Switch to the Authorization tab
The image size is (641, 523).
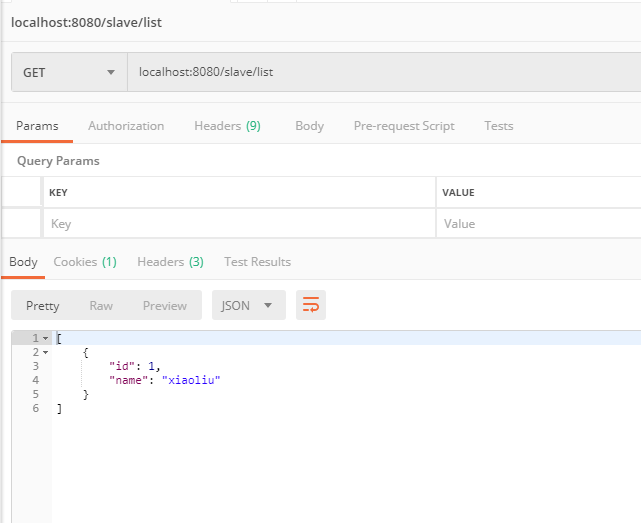coord(126,126)
